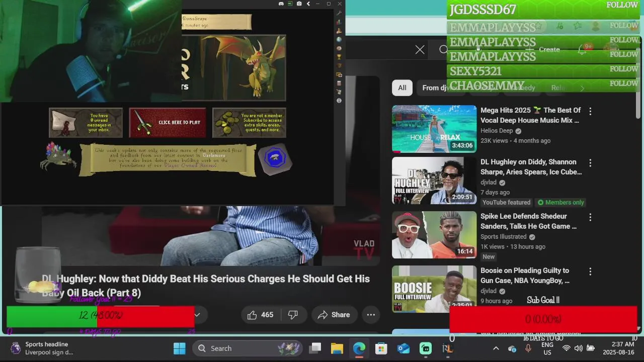Screen dimensions: 644x362
Task: Click the network Wi-Fi tray icon
Action: pyautogui.click(x=566, y=348)
